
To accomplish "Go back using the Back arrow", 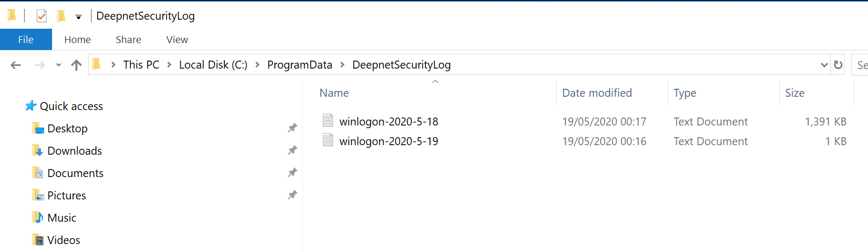I will coord(16,65).
